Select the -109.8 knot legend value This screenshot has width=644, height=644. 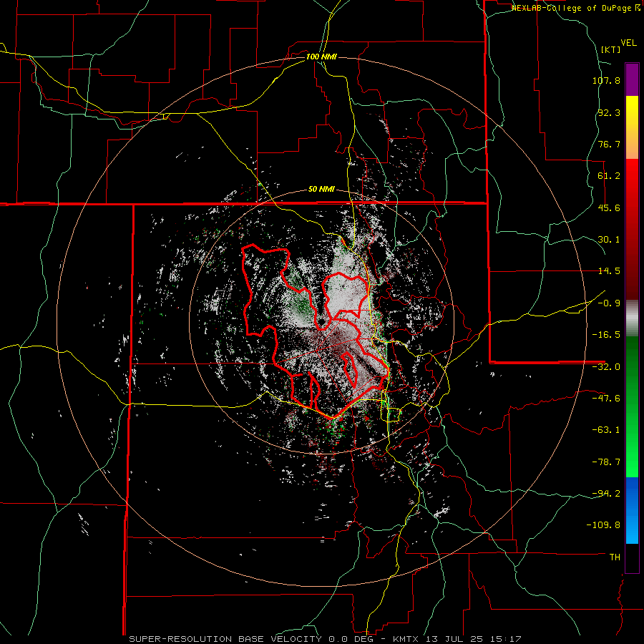(604, 525)
